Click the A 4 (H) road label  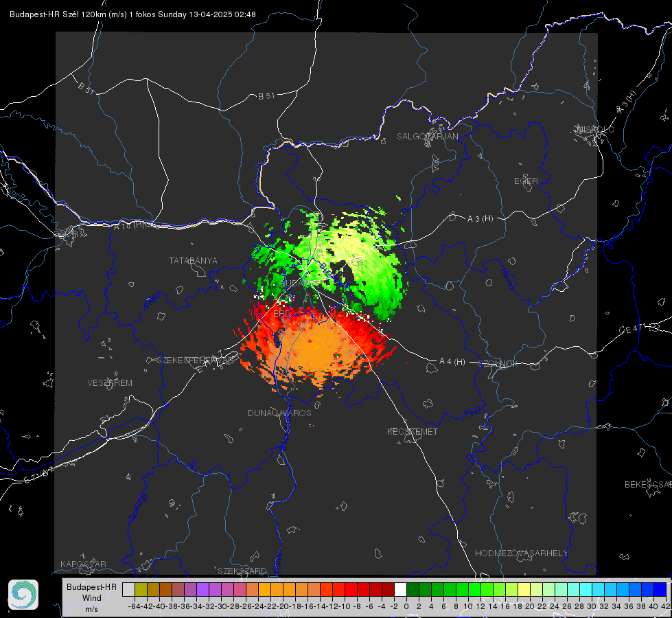[x=452, y=362]
